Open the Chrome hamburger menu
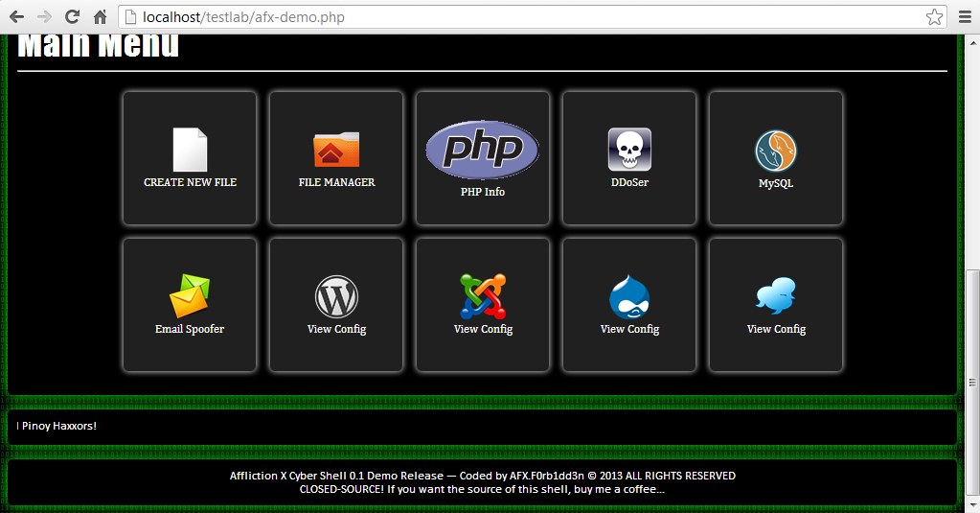Viewport: 980px width, 513px height. (965, 17)
